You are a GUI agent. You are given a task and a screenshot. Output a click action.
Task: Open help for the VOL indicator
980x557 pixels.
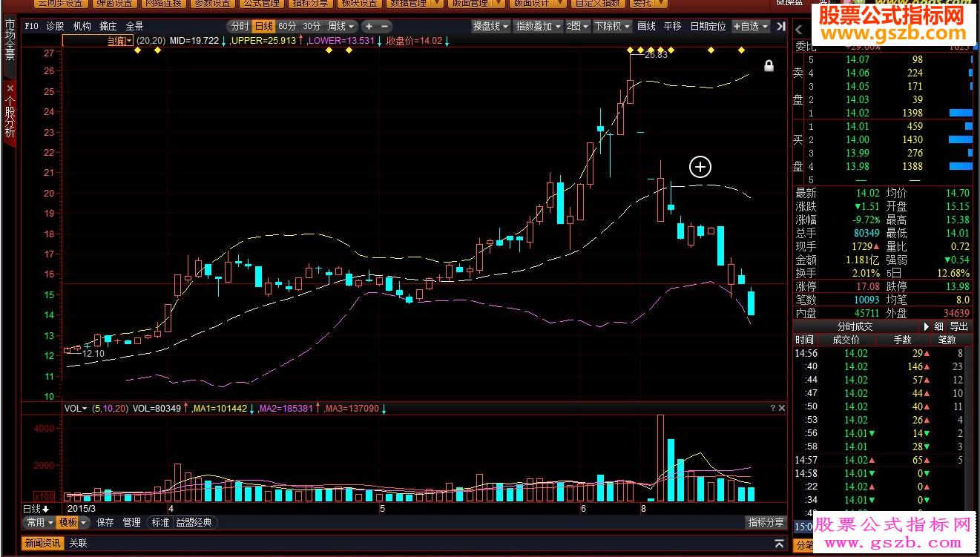[x=772, y=408]
